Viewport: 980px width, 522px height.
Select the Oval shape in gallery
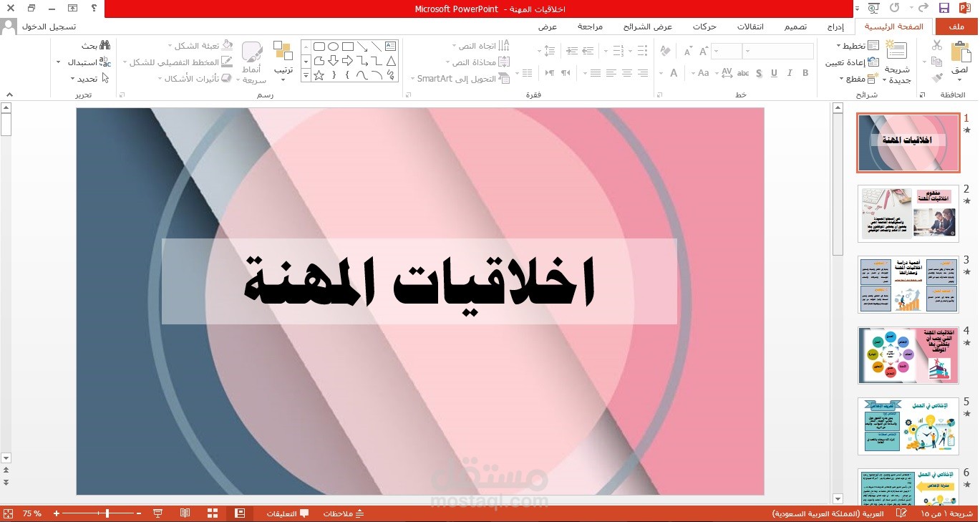click(333, 46)
